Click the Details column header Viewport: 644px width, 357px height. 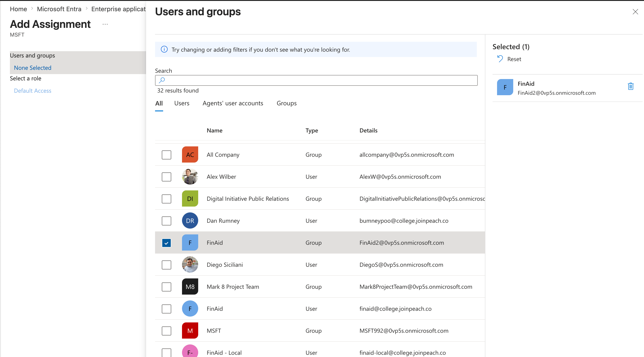tap(369, 130)
